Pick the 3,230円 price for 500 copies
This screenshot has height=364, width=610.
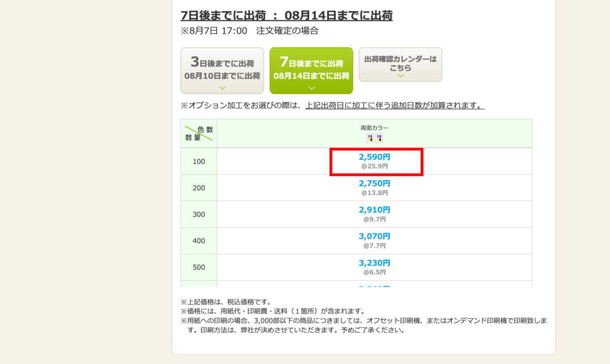pos(375,267)
